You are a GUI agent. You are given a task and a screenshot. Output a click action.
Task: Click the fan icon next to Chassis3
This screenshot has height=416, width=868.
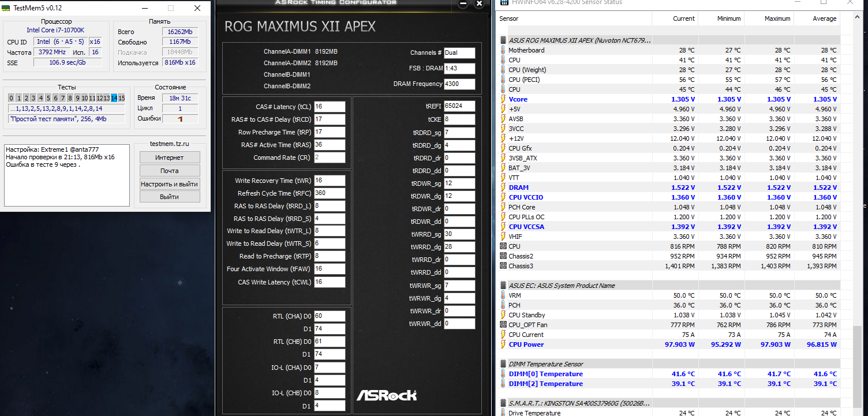coord(503,266)
